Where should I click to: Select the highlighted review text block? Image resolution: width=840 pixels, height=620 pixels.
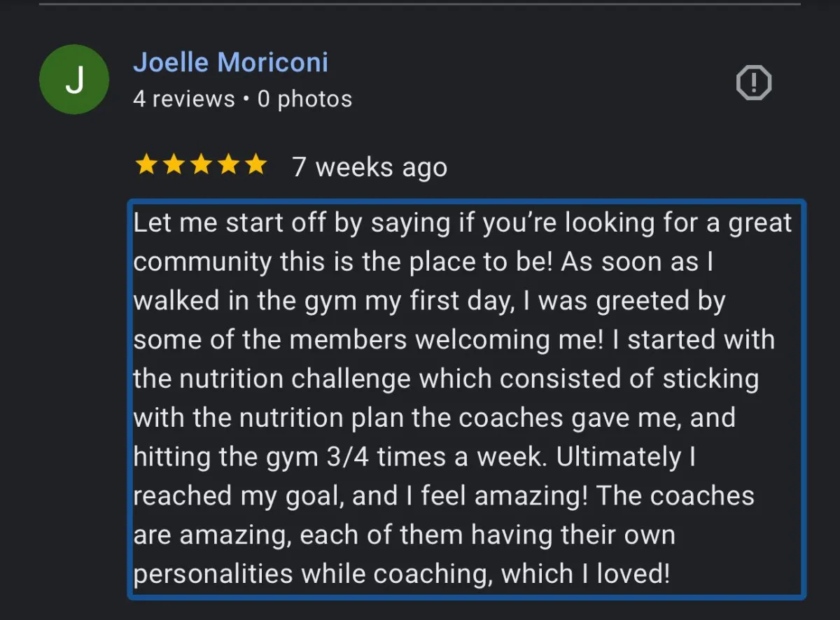pyautogui.click(x=466, y=399)
